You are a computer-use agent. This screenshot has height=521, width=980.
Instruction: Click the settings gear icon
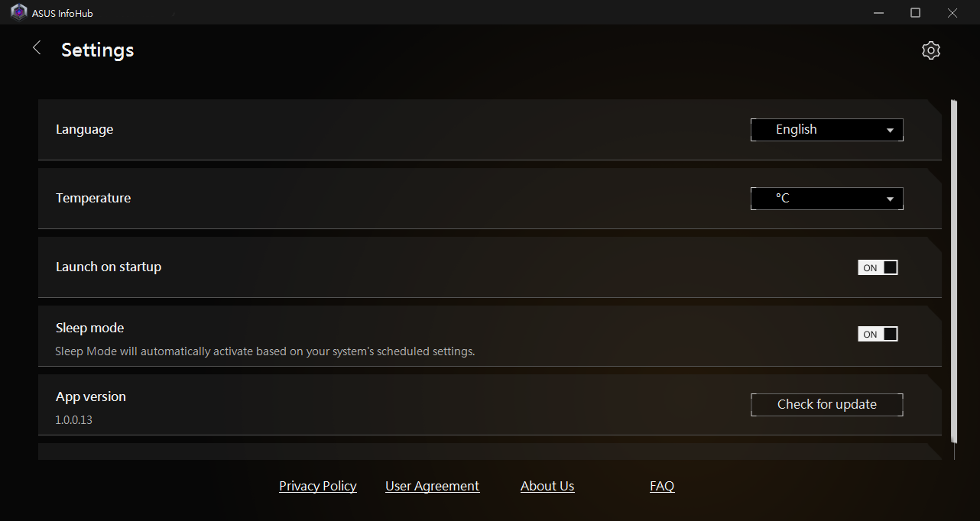click(x=930, y=50)
